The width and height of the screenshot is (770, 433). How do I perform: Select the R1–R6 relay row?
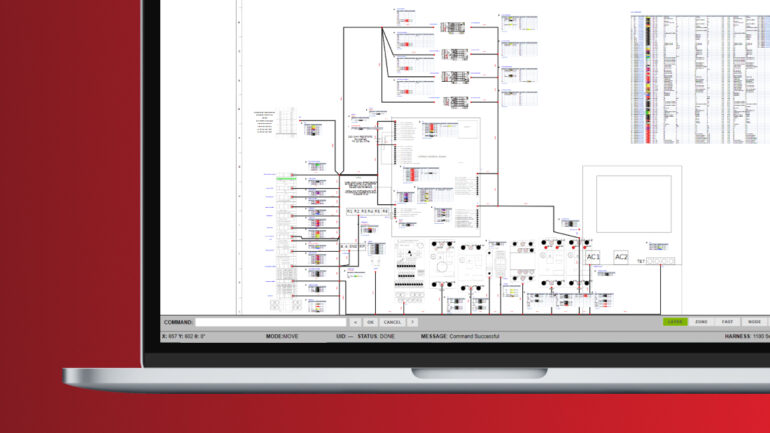click(x=367, y=212)
